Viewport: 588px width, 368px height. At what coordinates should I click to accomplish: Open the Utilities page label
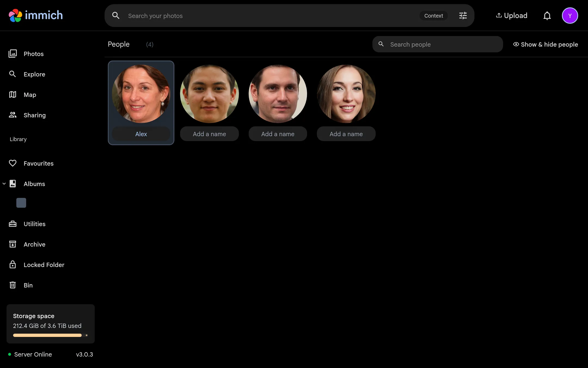(35, 224)
